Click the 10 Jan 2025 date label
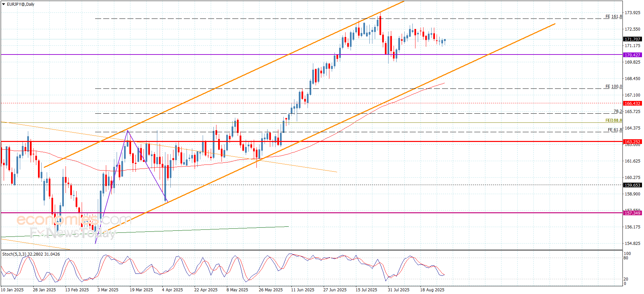 pos(12,290)
